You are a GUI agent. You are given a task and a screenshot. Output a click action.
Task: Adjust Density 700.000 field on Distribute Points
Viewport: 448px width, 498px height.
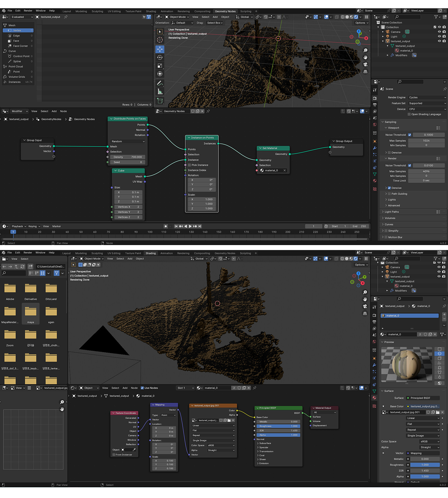pyautogui.click(x=127, y=157)
